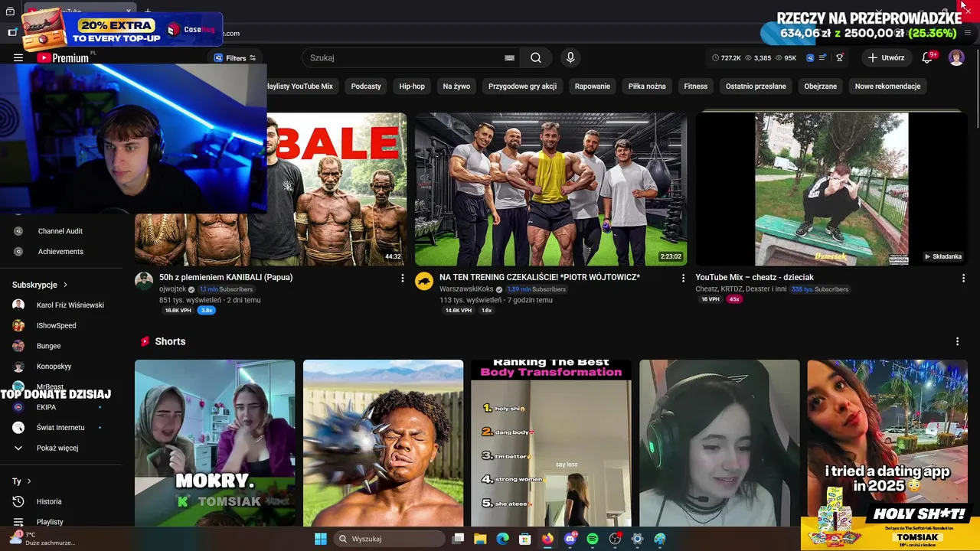This screenshot has height=551, width=980.
Task: Open the YouTube Mix cheatz dzieciak thumbnail
Action: coord(831,189)
